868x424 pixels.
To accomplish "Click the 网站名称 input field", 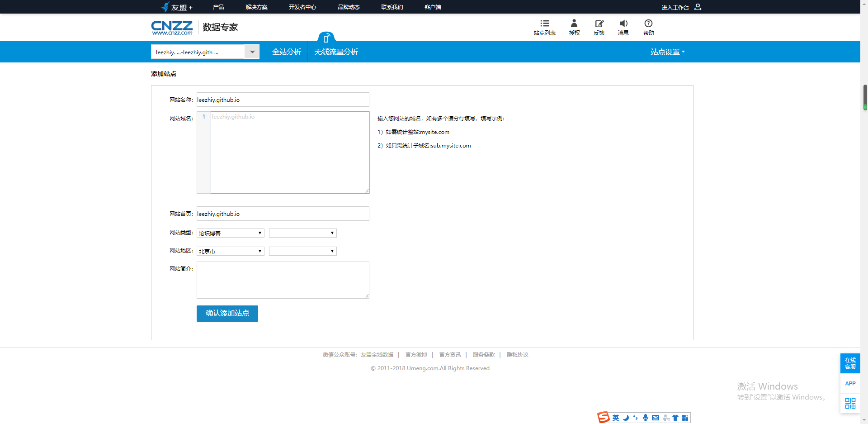I will (x=283, y=100).
